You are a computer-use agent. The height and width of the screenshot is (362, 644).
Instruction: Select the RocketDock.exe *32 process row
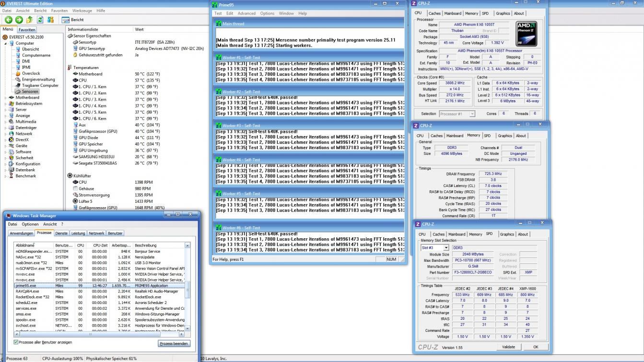click(x=99, y=297)
